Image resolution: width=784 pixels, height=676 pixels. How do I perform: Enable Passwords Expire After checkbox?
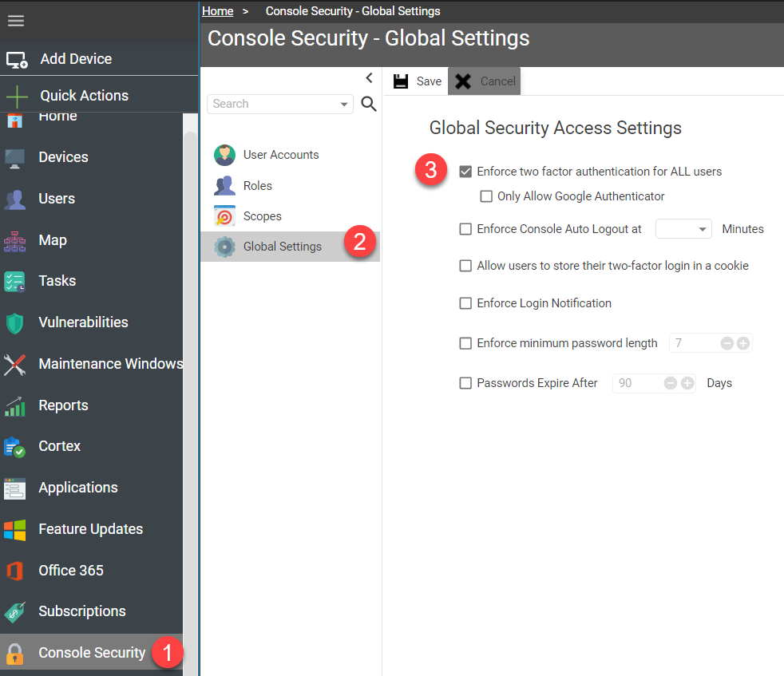tap(465, 383)
